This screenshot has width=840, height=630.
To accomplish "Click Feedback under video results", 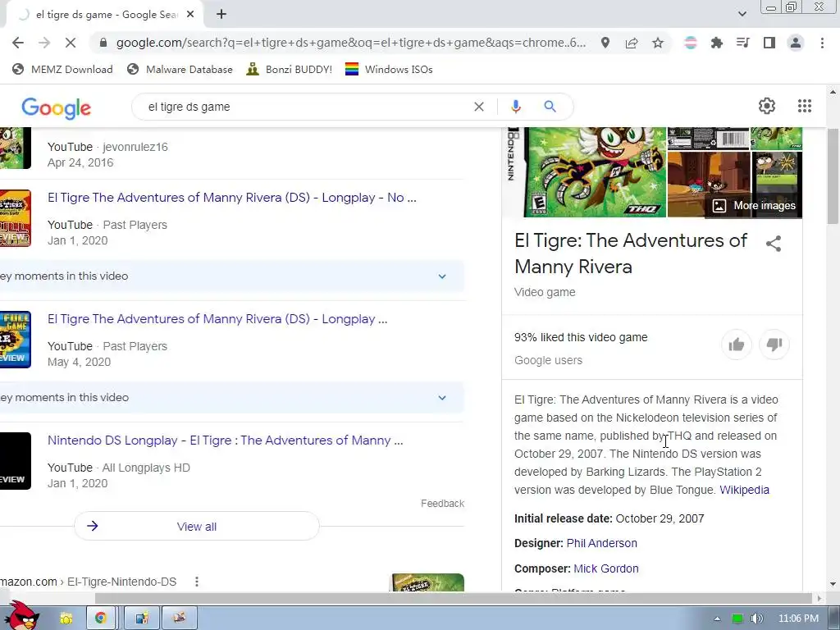I will click(x=442, y=504).
